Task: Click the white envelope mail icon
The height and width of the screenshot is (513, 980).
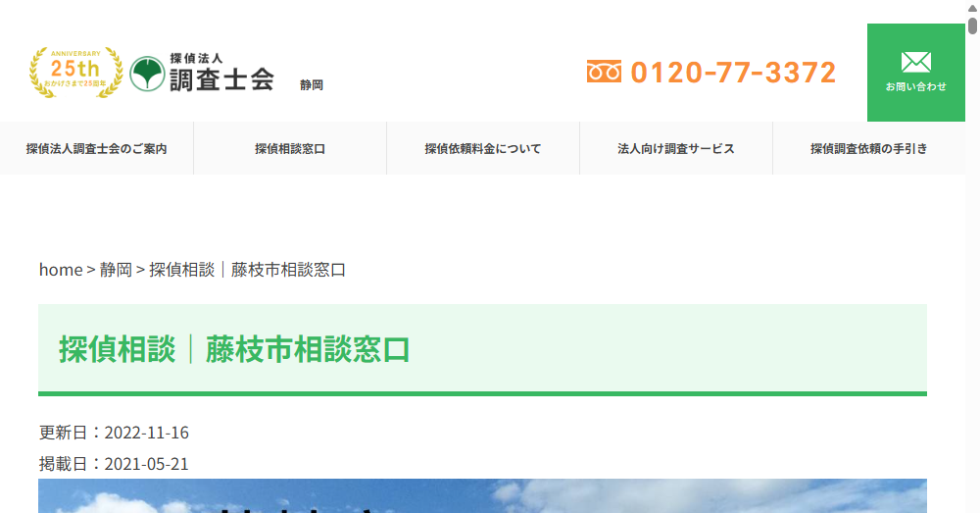Action: point(915,63)
